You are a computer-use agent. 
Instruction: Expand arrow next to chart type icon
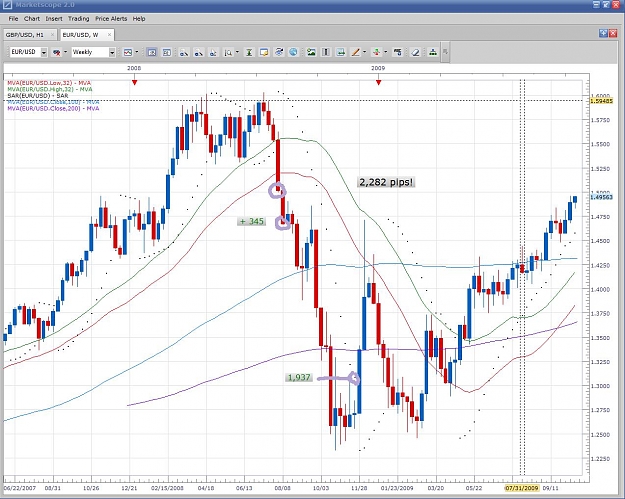tap(137, 52)
